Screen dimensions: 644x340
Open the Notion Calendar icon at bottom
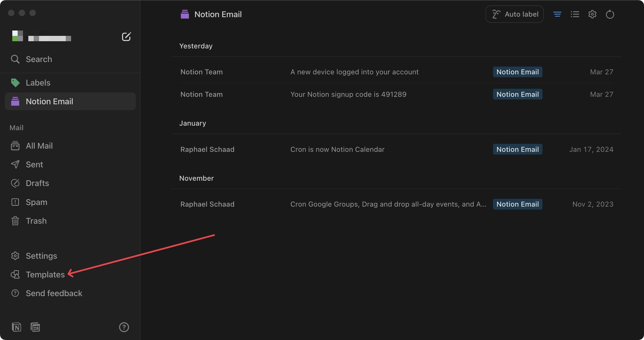[x=35, y=327]
